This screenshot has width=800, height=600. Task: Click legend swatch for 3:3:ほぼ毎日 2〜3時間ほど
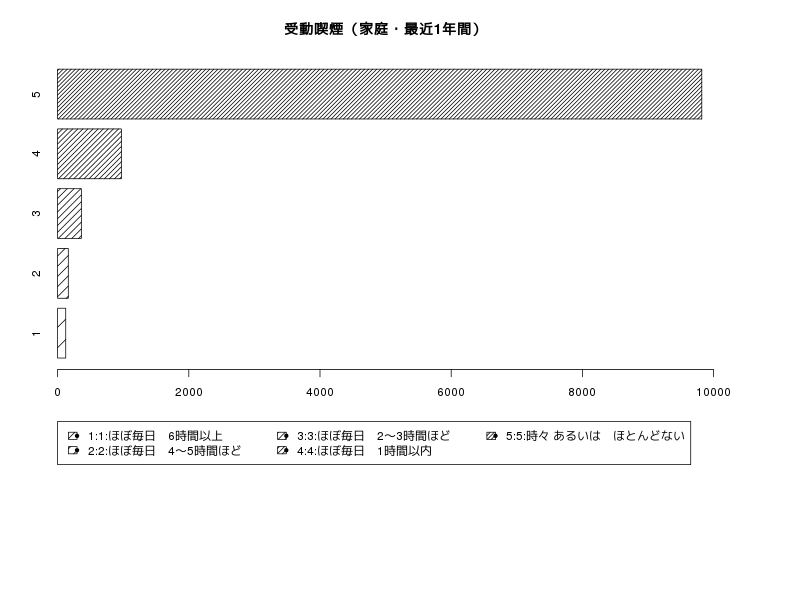283,436
